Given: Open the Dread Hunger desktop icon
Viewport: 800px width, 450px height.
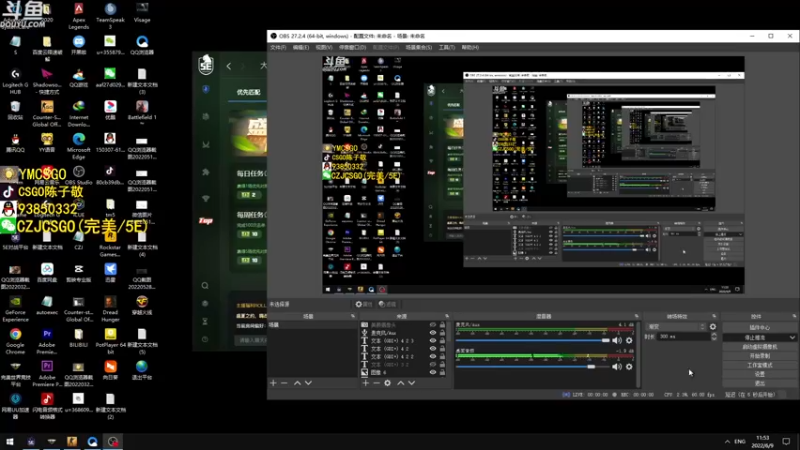Looking at the screenshot, I should click(110, 309).
